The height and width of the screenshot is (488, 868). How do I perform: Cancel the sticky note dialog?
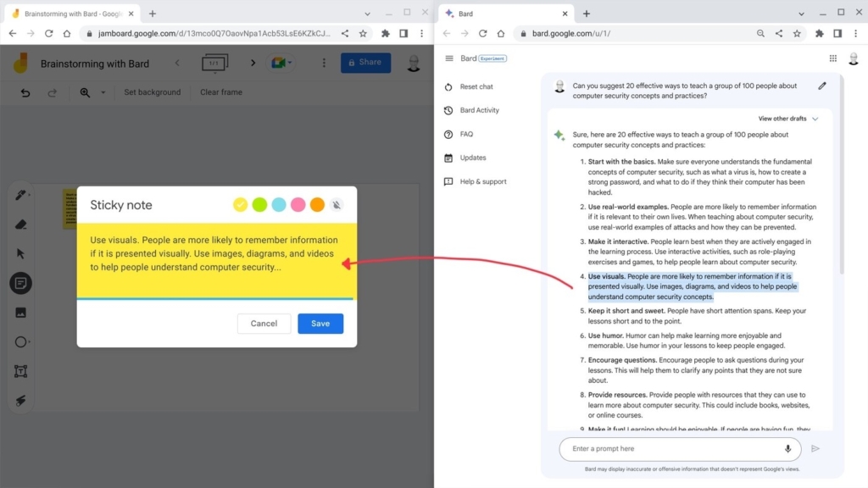click(264, 324)
